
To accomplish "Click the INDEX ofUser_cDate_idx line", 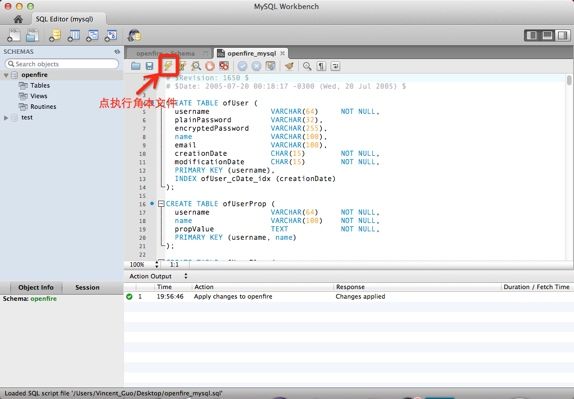I will 255,179.
